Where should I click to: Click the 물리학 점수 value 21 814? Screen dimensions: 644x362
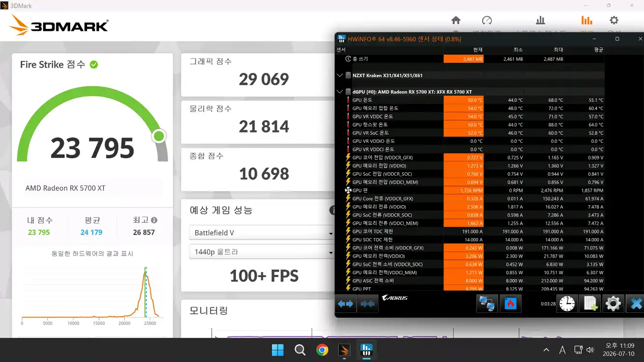(x=264, y=126)
